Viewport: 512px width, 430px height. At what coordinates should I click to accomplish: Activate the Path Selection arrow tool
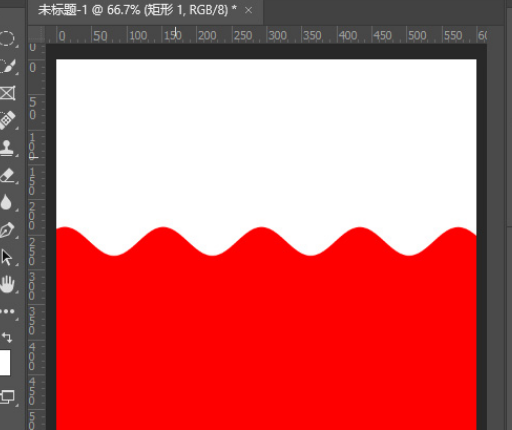[7, 257]
